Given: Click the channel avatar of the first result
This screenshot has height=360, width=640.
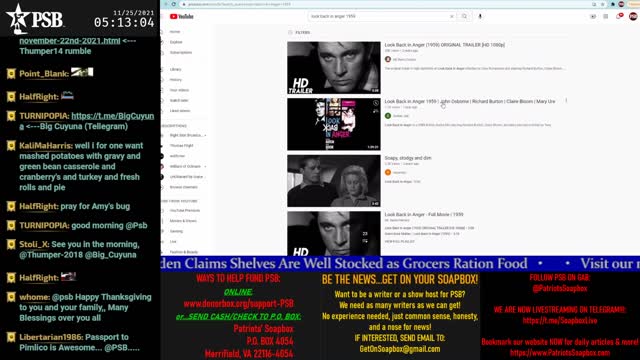Looking at the screenshot, I should click(388, 59).
